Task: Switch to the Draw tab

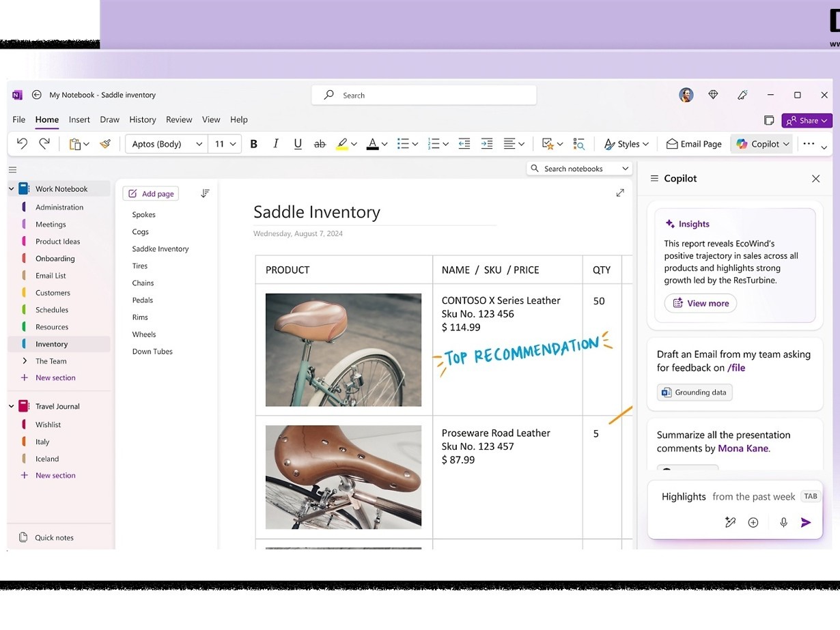Action: pyautogui.click(x=109, y=119)
